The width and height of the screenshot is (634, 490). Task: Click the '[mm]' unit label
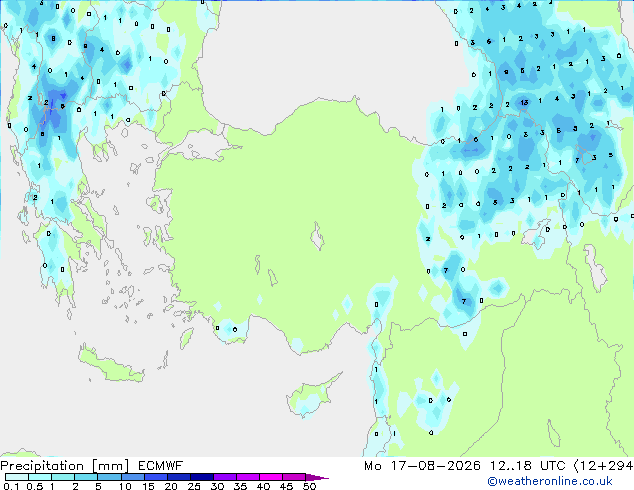[x=110, y=466]
